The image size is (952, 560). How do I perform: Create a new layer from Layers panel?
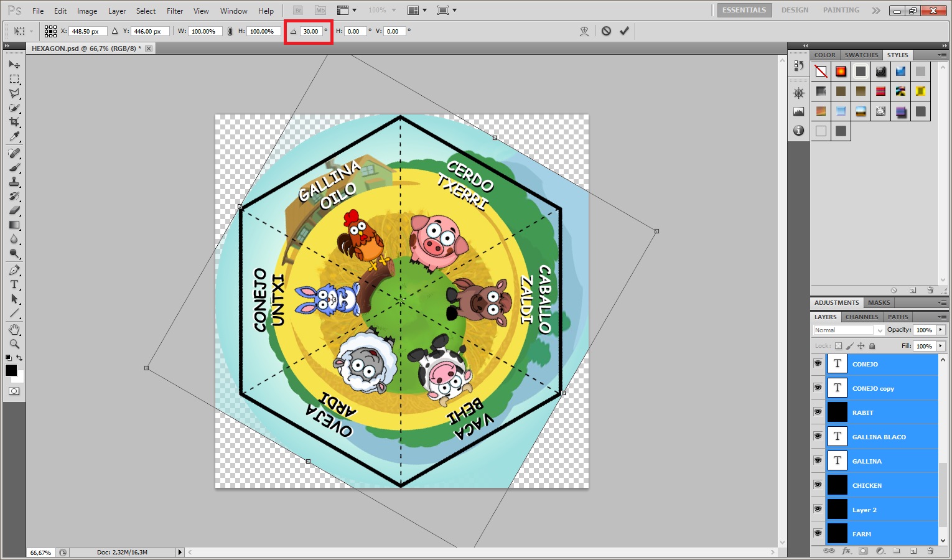coord(913,551)
